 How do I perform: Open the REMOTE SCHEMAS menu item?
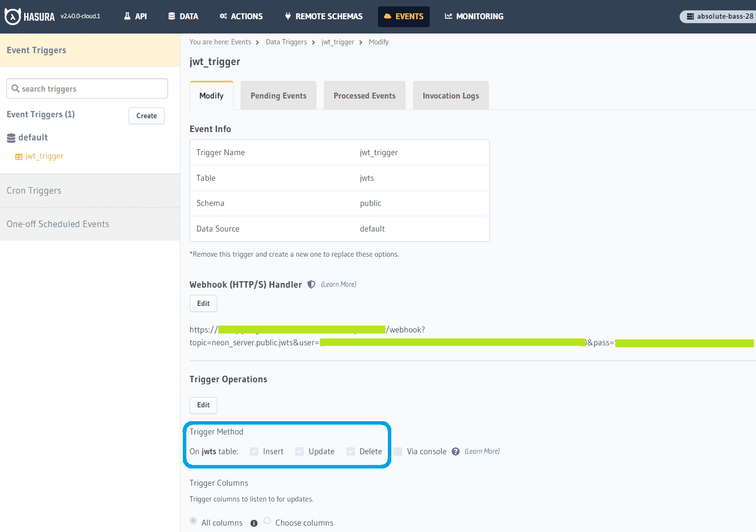(x=324, y=16)
